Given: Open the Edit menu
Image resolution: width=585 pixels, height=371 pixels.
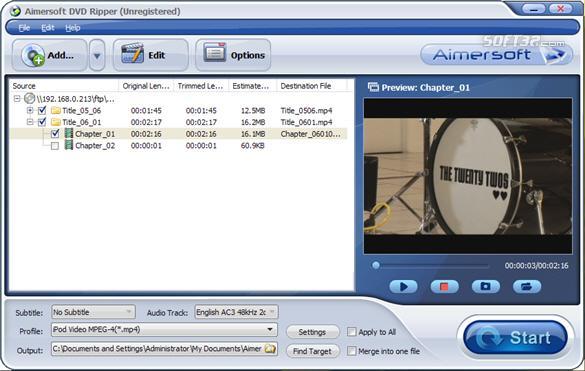Looking at the screenshot, I should pyautogui.click(x=47, y=28).
